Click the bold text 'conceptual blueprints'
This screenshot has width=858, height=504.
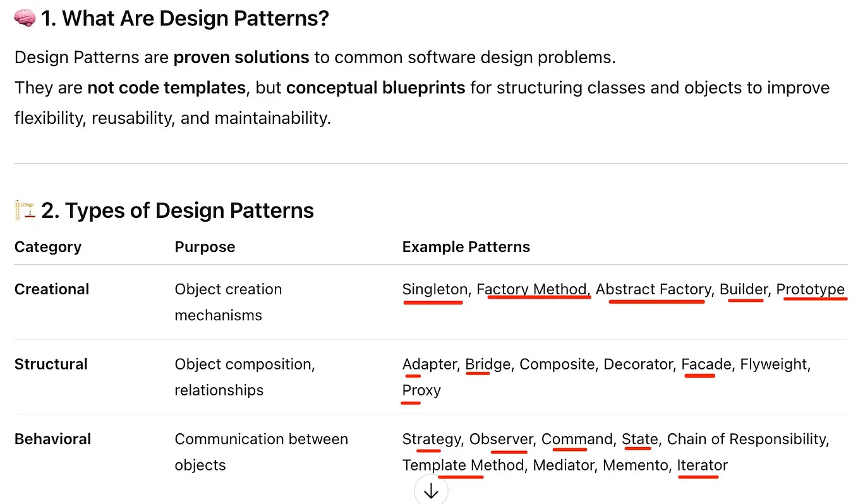[375, 88]
